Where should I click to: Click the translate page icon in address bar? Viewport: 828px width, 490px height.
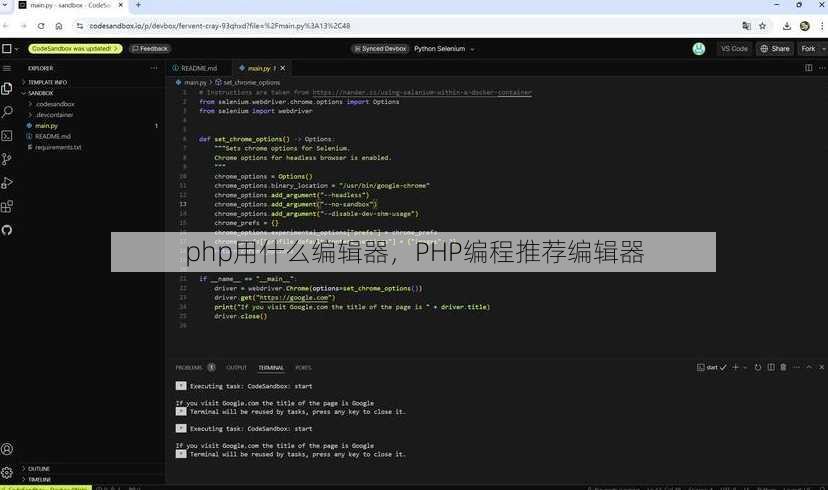pos(746,26)
